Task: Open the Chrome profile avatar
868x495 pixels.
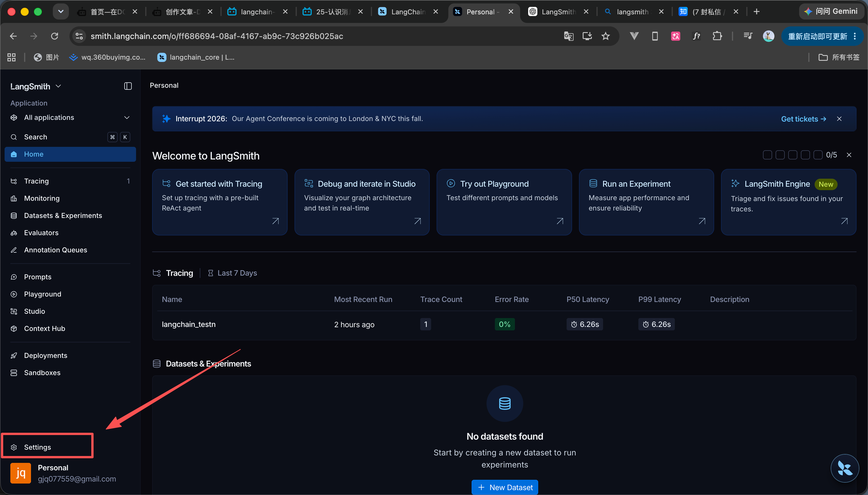Action: click(768, 36)
